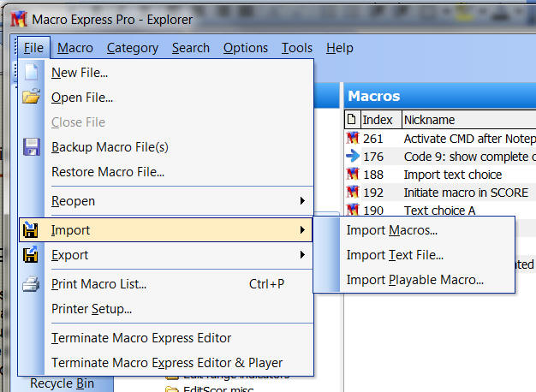This screenshot has height=392, width=536.
Task: Open the Macro menu
Action: (75, 48)
